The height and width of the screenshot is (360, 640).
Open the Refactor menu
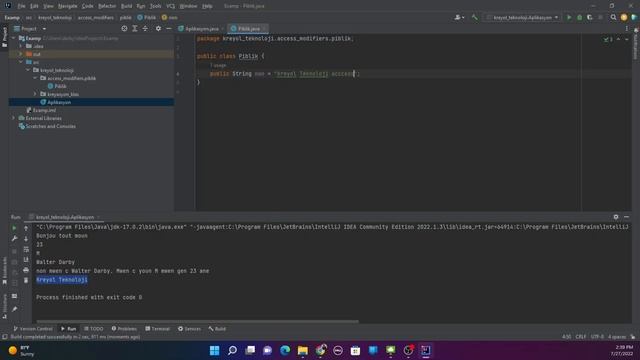coord(107,6)
